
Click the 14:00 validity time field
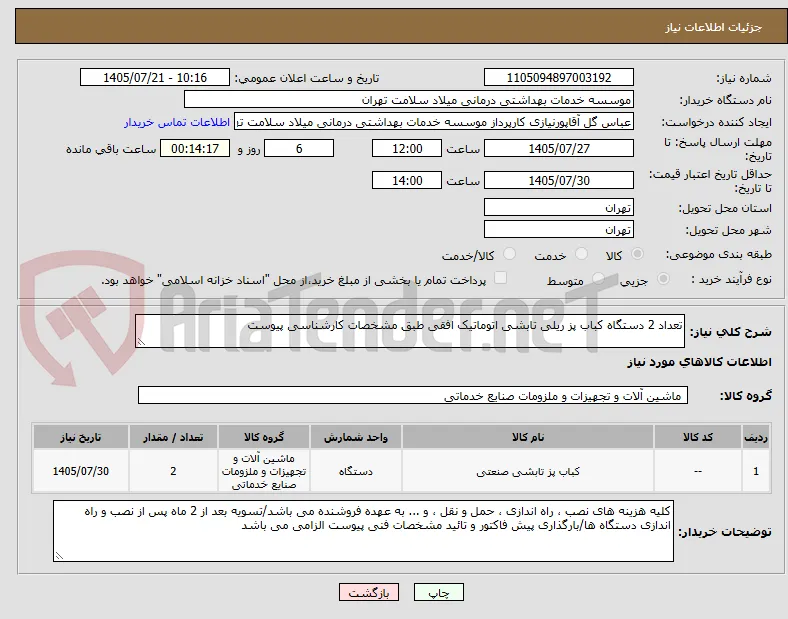407,180
